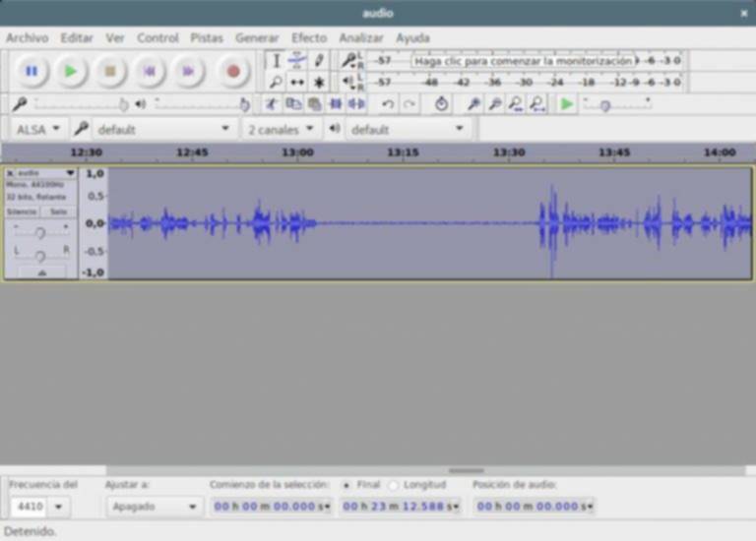Open the Editar menu

click(x=77, y=38)
